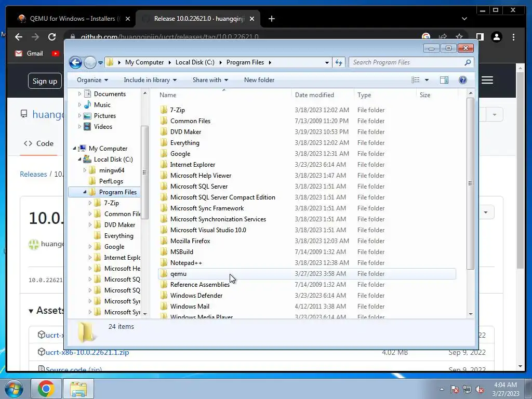
Task: Open a new Chrome tab
Action: pyautogui.click(x=271, y=19)
